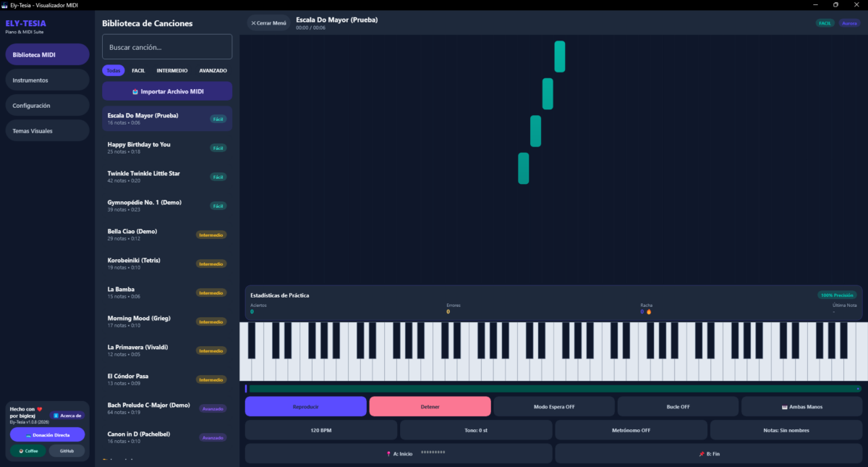The image size is (868, 467).
Task: Close the menu with Cerrar Menú
Action: pyautogui.click(x=268, y=23)
